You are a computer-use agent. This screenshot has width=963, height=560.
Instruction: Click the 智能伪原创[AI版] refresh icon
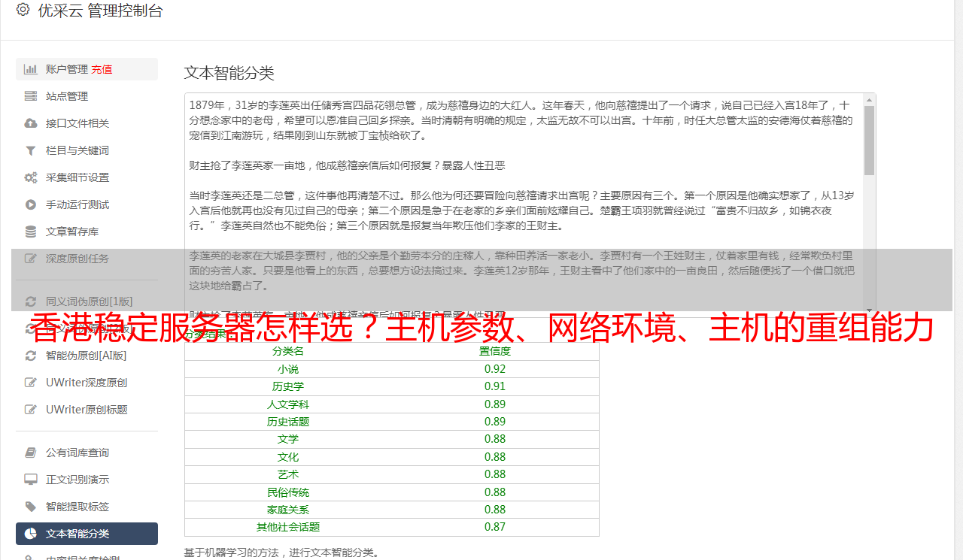(31, 356)
